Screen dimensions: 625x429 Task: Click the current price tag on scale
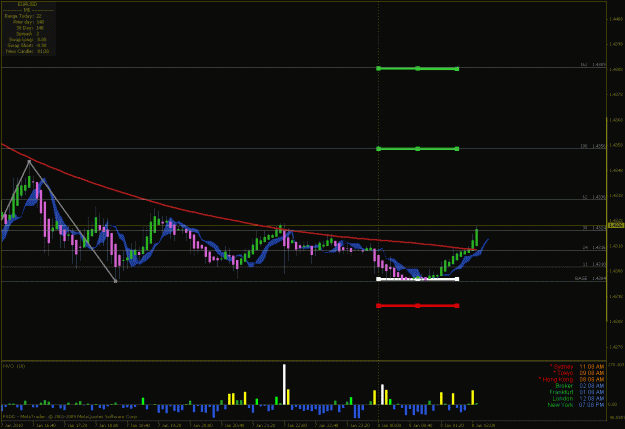pos(616,226)
